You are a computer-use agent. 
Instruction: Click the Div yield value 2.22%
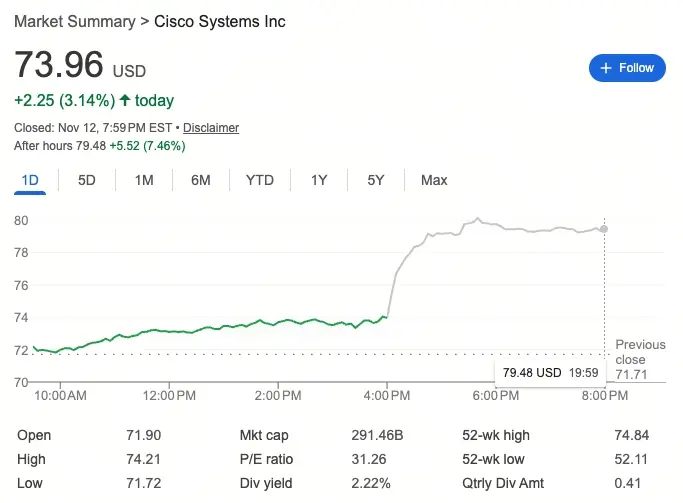(x=371, y=483)
